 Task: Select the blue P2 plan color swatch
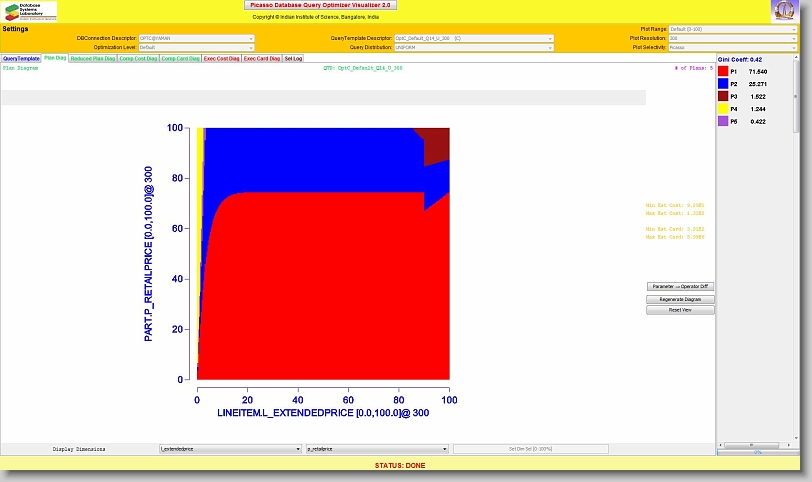(x=723, y=84)
